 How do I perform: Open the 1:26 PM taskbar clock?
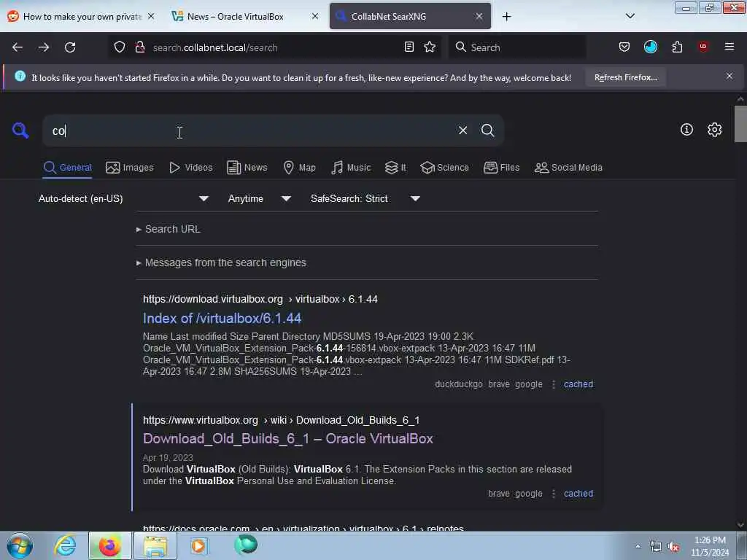pyautogui.click(x=710, y=546)
